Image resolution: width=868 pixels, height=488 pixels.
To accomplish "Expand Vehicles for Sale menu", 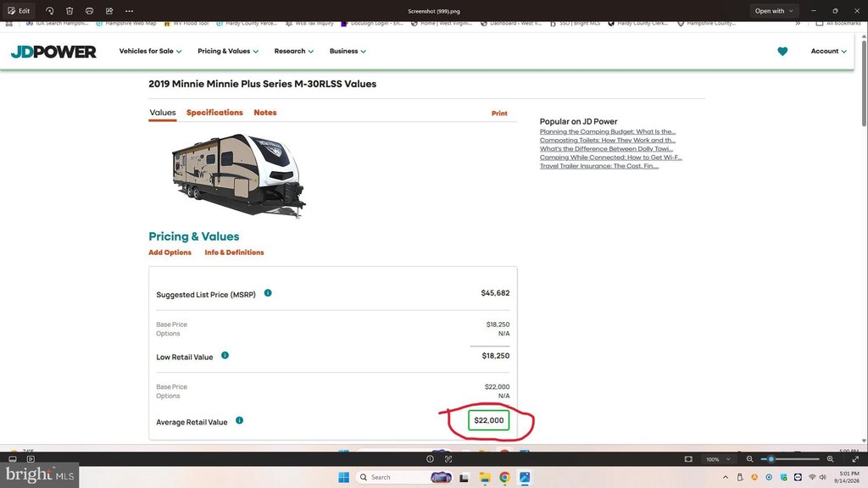I will (150, 51).
